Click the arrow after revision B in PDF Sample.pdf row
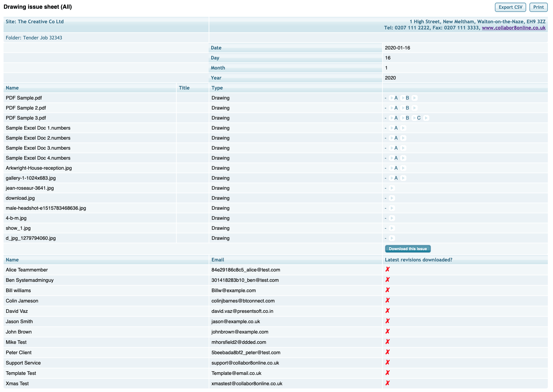 [x=414, y=98]
